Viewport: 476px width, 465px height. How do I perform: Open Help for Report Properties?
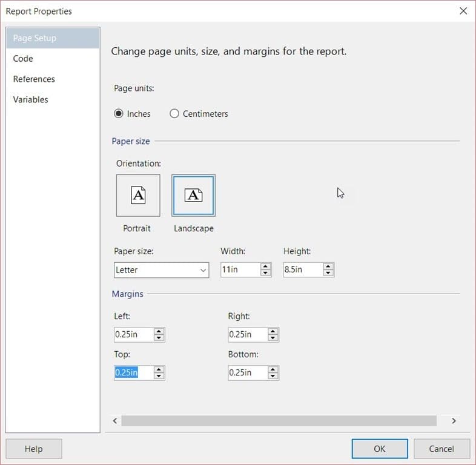click(34, 449)
